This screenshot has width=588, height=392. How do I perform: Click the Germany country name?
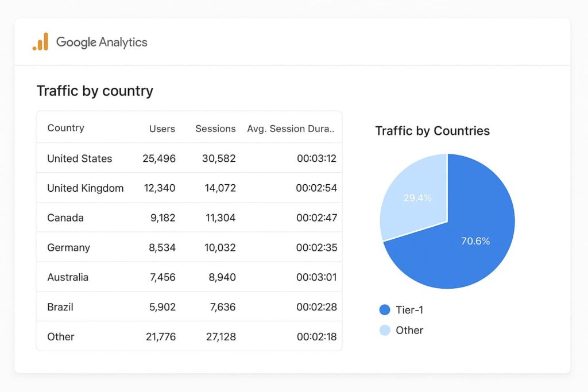point(68,247)
